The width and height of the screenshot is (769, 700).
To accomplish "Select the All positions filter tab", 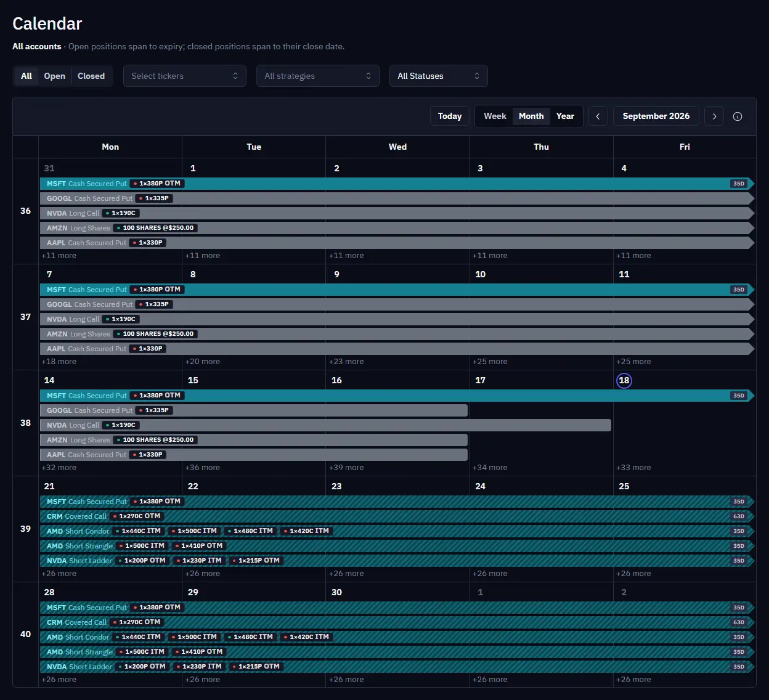I will [x=26, y=76].
